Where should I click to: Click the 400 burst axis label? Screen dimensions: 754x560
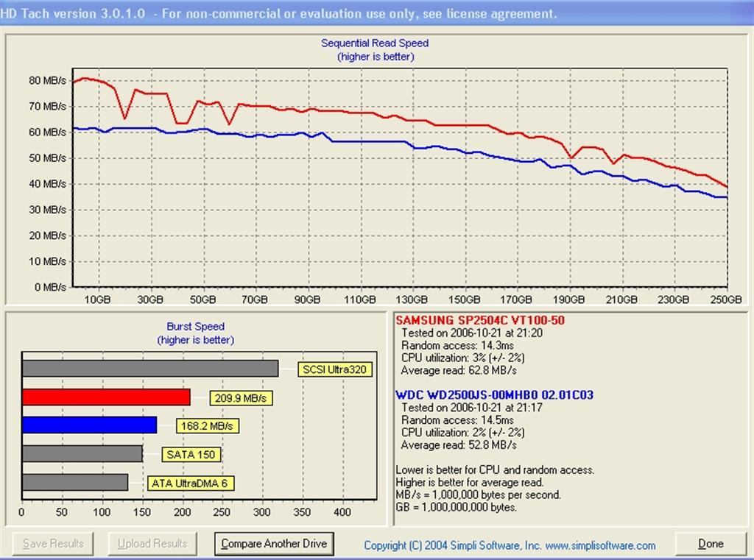click(x=342, y=512)
